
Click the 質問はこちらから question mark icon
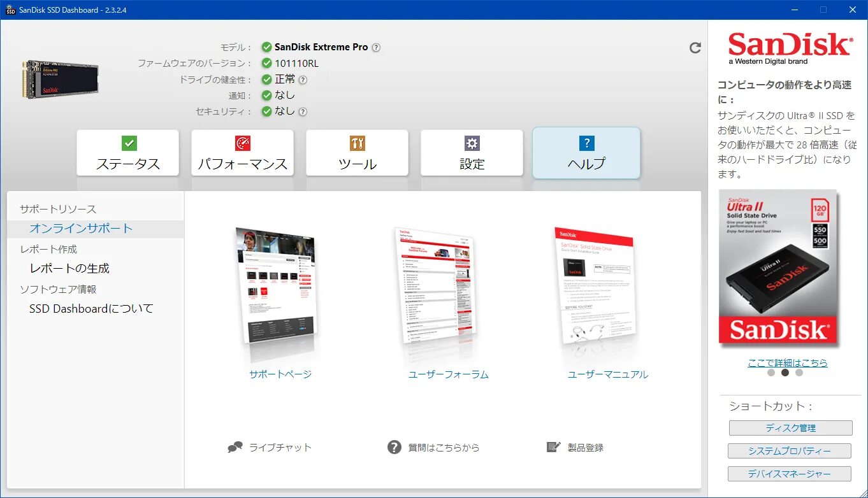pos(393,446)
